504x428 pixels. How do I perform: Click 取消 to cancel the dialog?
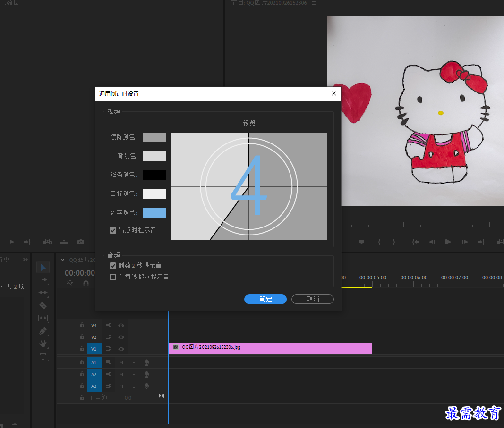(312, 299)
